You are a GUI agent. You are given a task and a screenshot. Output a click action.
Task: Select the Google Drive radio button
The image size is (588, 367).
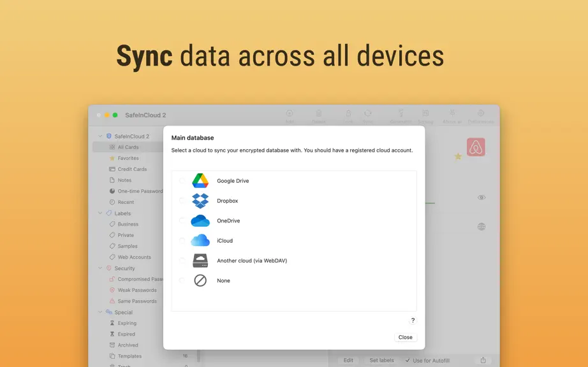click(x=182, y=181)
